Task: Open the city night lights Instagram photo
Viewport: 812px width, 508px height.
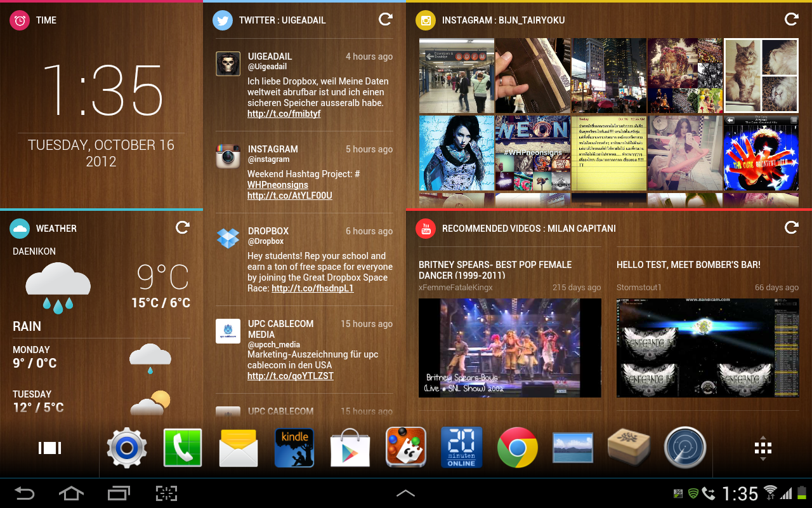Action: pos(609,76)
